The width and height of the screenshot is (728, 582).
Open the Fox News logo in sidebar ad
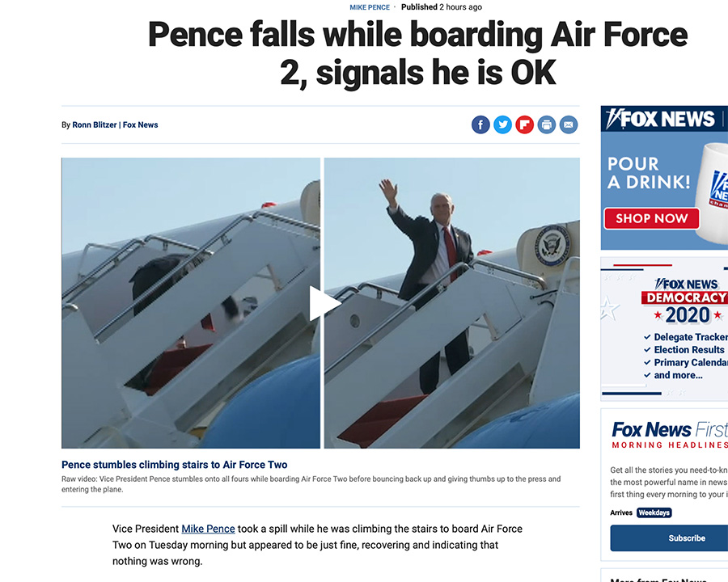point(661,119)
